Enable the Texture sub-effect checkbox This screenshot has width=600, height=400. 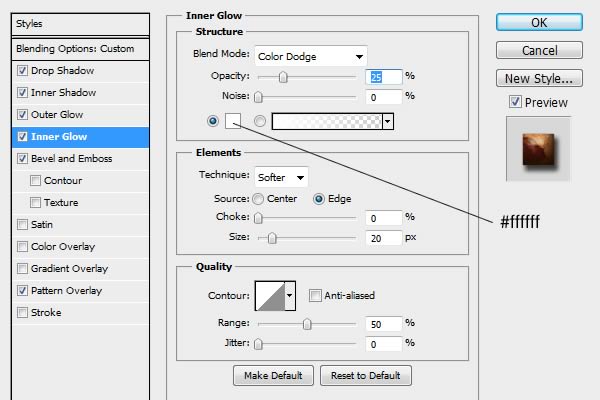[x=35, y=202]
